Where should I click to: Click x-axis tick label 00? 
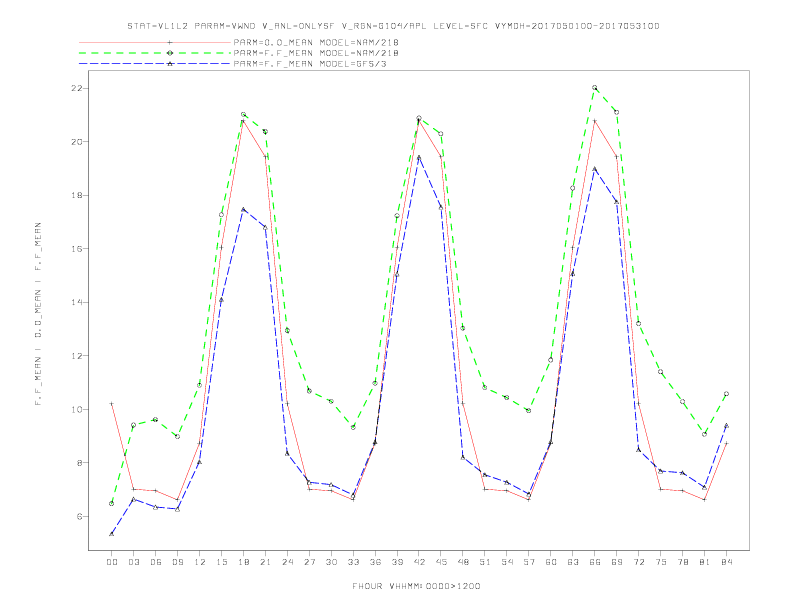(x=112, y=562)
